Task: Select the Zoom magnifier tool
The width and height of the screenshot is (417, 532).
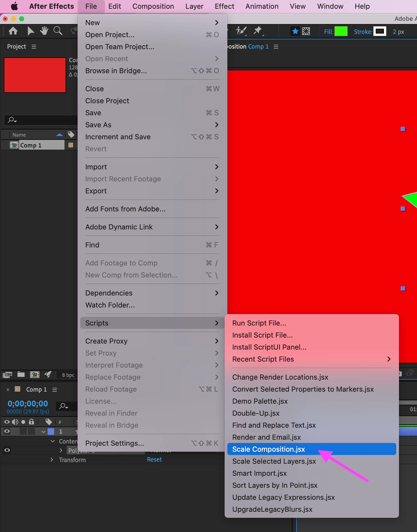Action: pyautogui.click(x=58, y=31)
